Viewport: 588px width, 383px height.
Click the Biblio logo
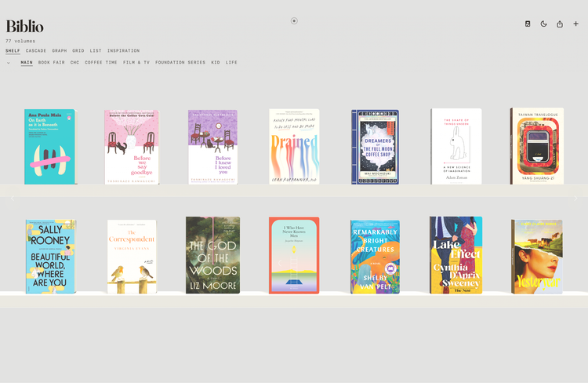24,27
